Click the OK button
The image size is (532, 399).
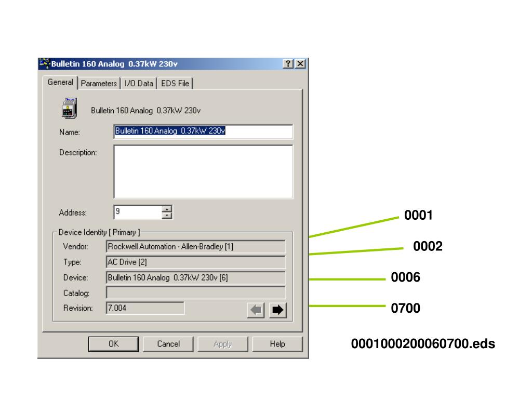tap(113, 344)
